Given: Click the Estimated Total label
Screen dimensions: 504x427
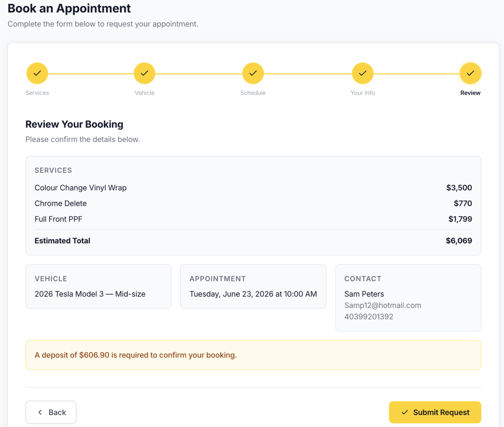Looking at the screenshot, I should point(62,241).
